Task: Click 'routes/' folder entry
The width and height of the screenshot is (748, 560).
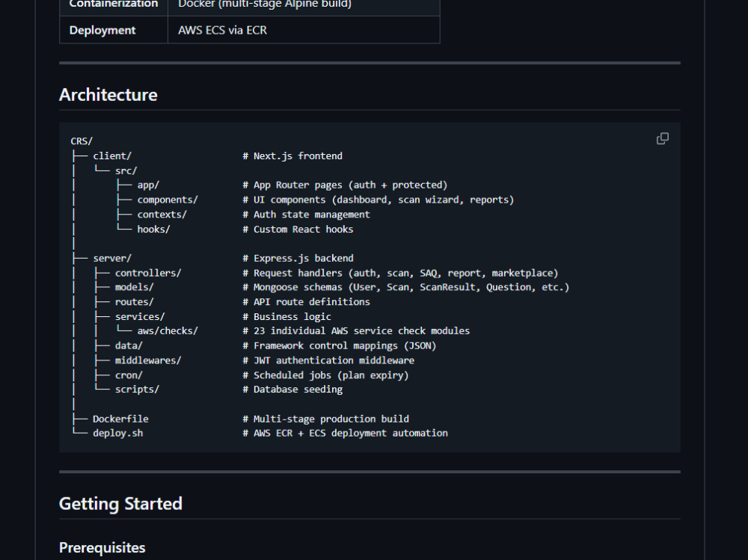Action: pyautogui.click(x=134, y=302)
